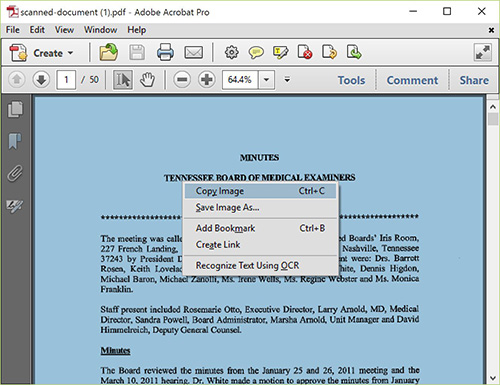Choose the Selection tool cursor icon

123,80
